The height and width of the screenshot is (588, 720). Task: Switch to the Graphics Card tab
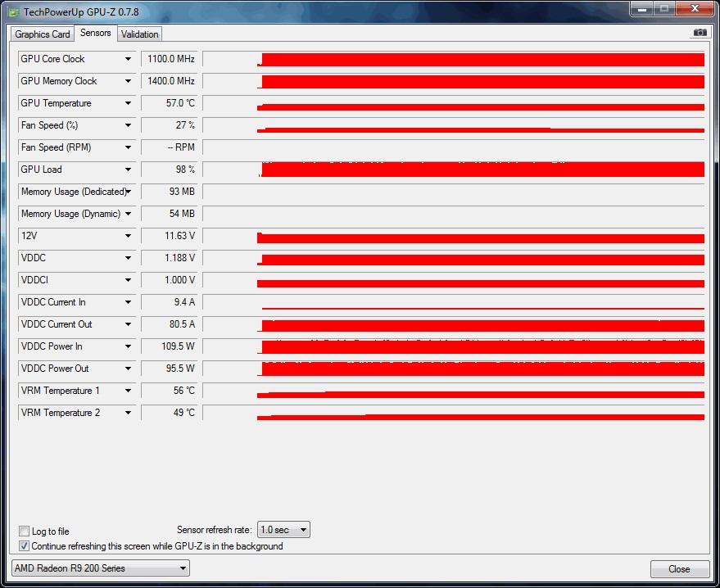click(43, 34)
